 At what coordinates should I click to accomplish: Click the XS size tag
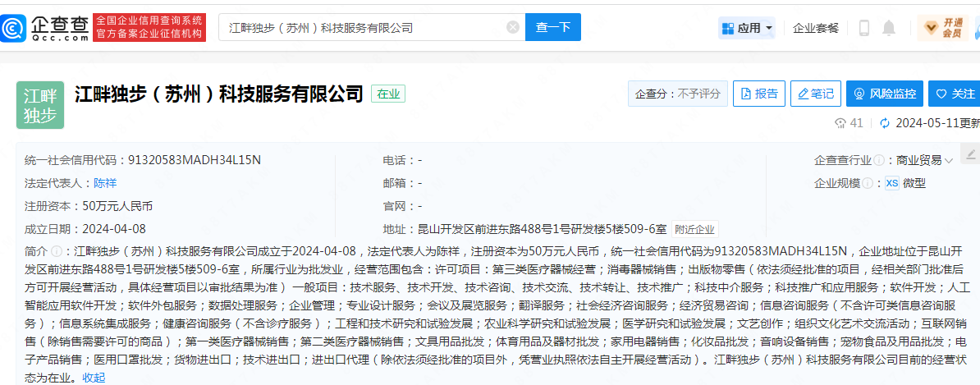point(892,183)
